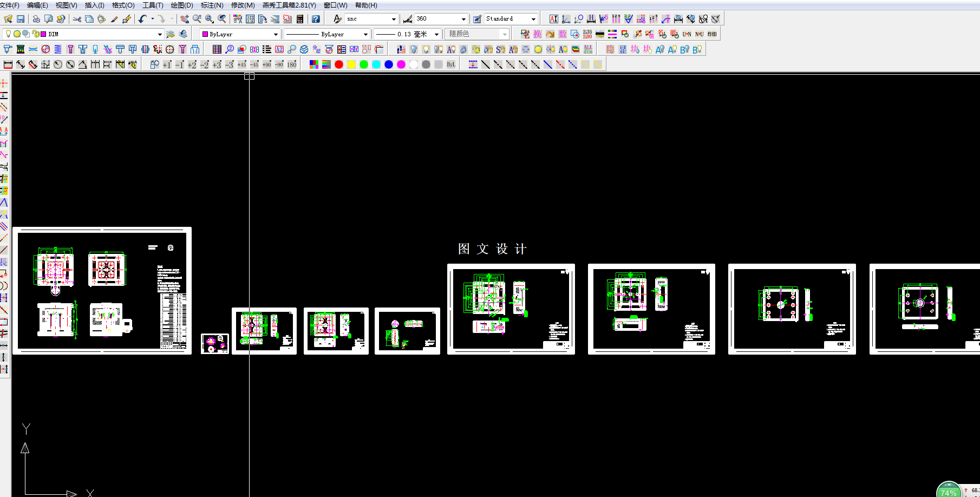Click the 图文设计 text in drawing
980x497 pixels.
(492, 249)
